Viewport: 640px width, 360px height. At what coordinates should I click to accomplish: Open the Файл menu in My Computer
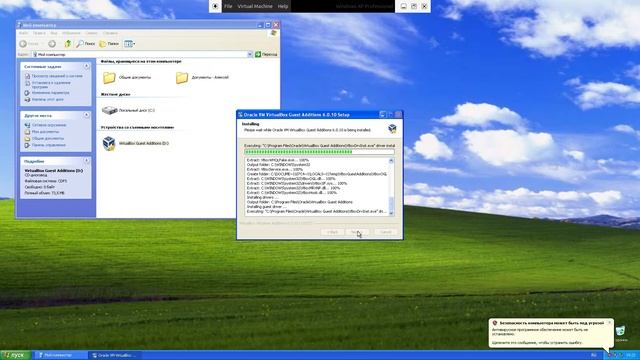(x=23, y=33)
